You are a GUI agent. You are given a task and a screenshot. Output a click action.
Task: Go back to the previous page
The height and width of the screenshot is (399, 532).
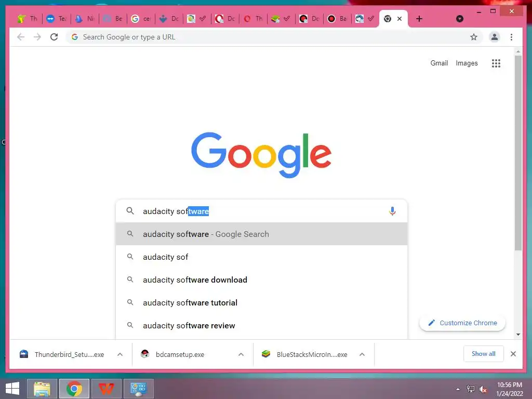pos(21,37)
